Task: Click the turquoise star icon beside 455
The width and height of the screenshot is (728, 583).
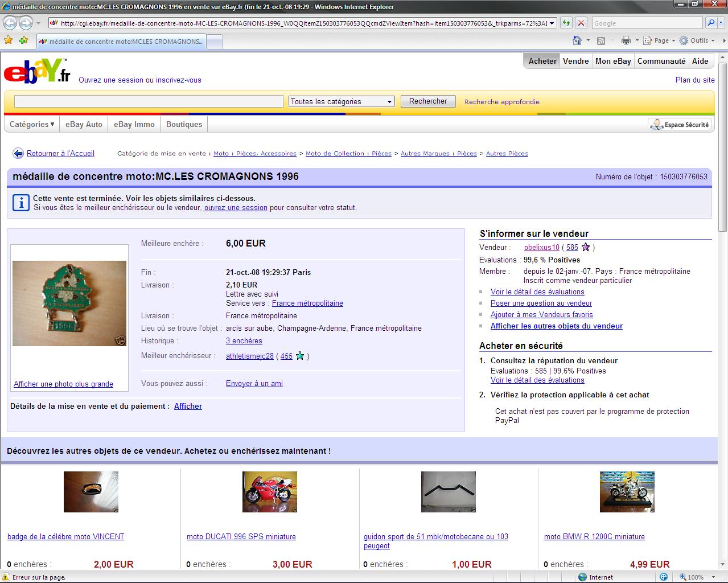Action: pos(300,356)
